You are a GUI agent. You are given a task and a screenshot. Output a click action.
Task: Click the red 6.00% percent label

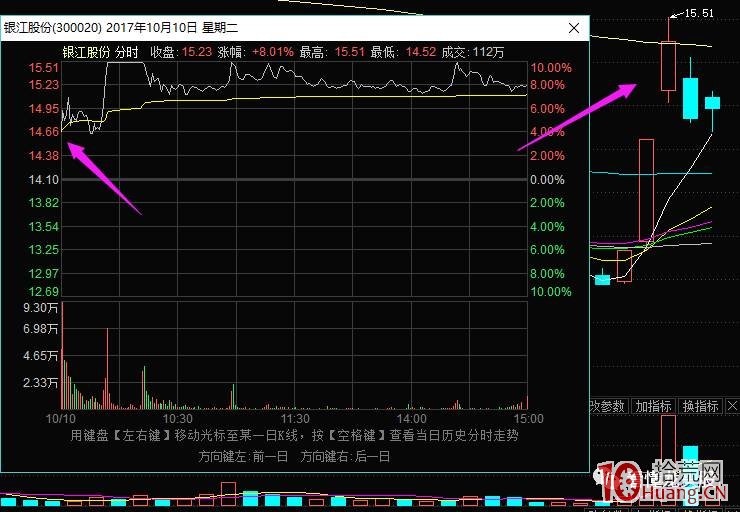tap(547, 109)
